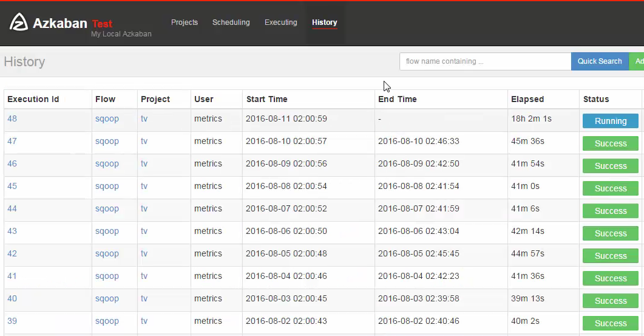Select the History tab

[x=324, y=22]
